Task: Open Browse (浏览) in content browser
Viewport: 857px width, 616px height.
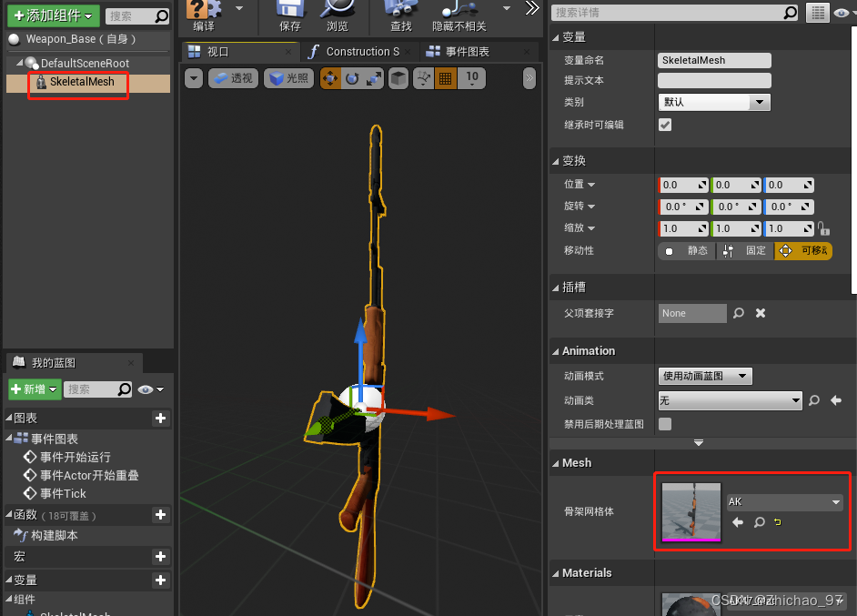Action: 338,15
